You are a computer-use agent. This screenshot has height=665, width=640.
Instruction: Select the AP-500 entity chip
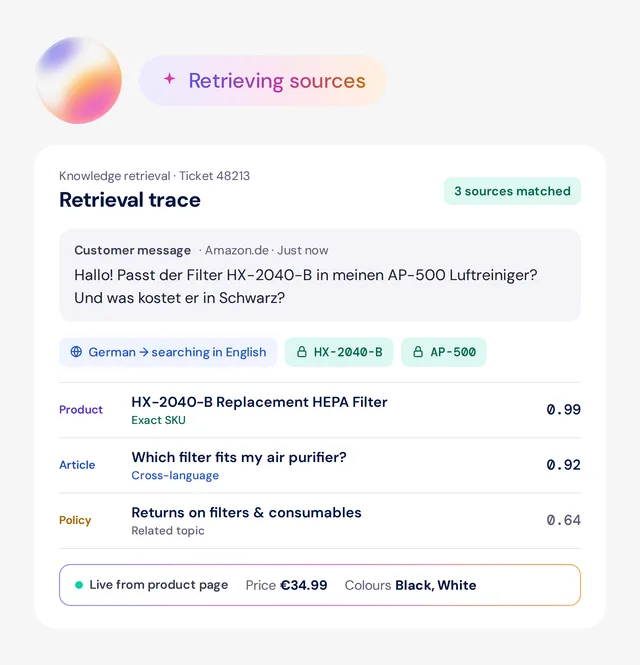coord(444,352)
